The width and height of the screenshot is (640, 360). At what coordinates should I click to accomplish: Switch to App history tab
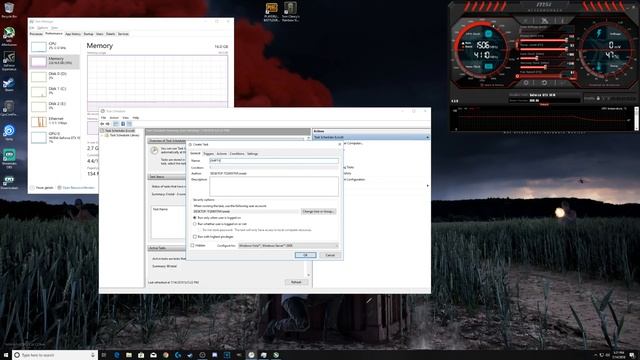(x=73, y=34)
